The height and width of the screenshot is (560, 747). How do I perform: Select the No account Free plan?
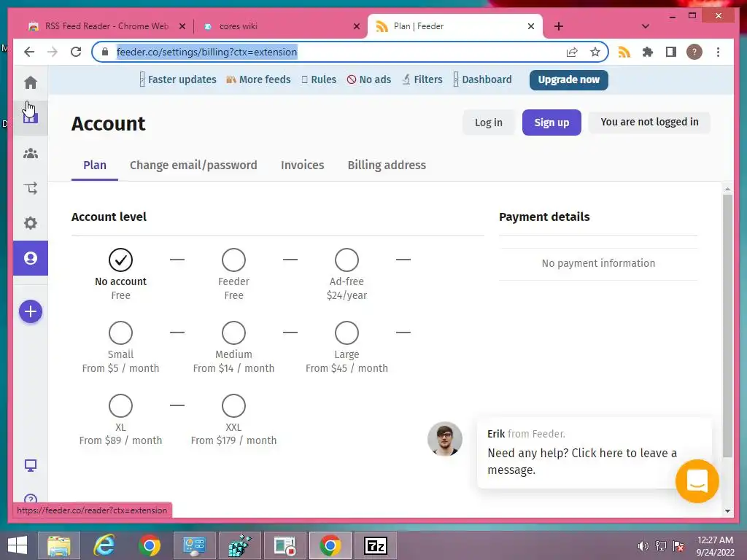120,260
